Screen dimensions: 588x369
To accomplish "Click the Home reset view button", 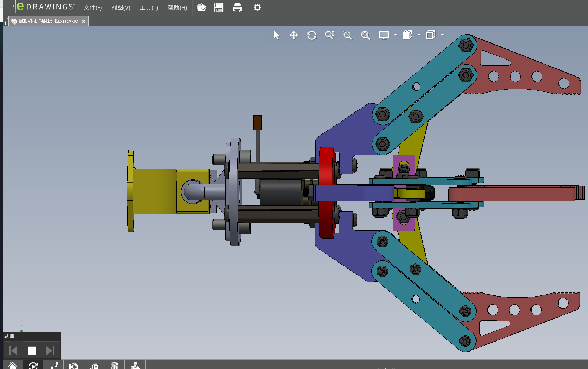I will point(13,366).
